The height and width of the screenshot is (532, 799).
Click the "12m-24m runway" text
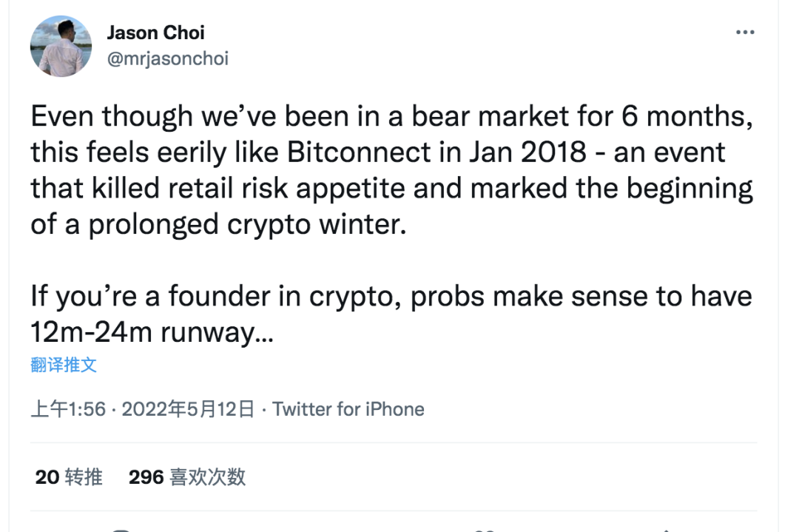(152, 332)
